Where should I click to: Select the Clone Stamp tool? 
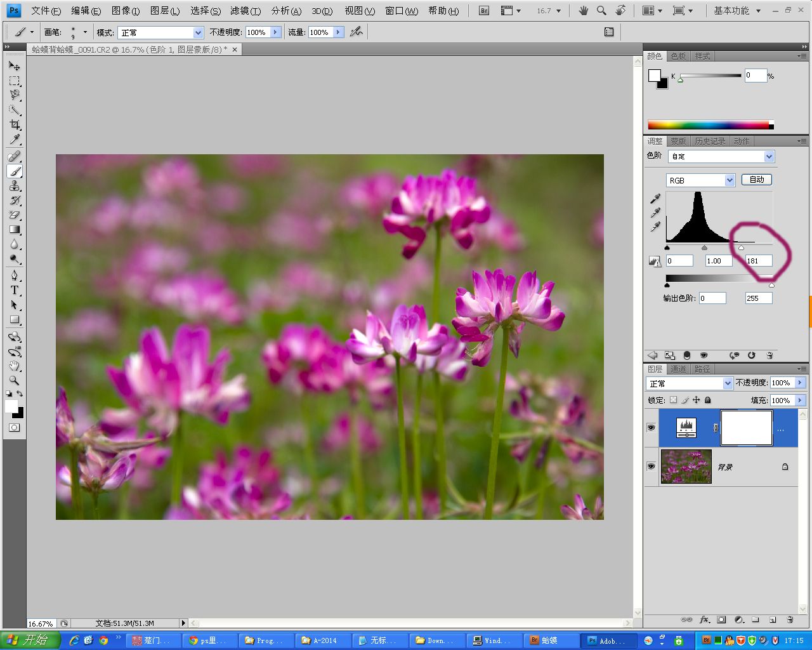point(15,186)
